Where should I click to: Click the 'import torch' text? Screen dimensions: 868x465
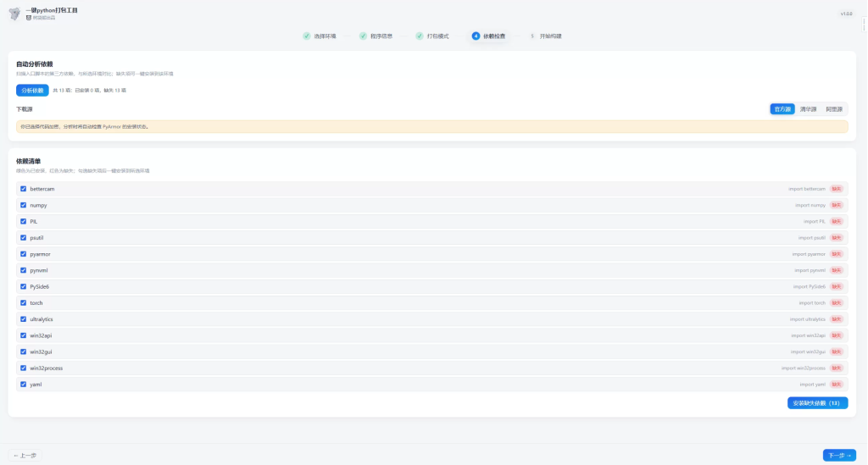click(x=812, y=303)
